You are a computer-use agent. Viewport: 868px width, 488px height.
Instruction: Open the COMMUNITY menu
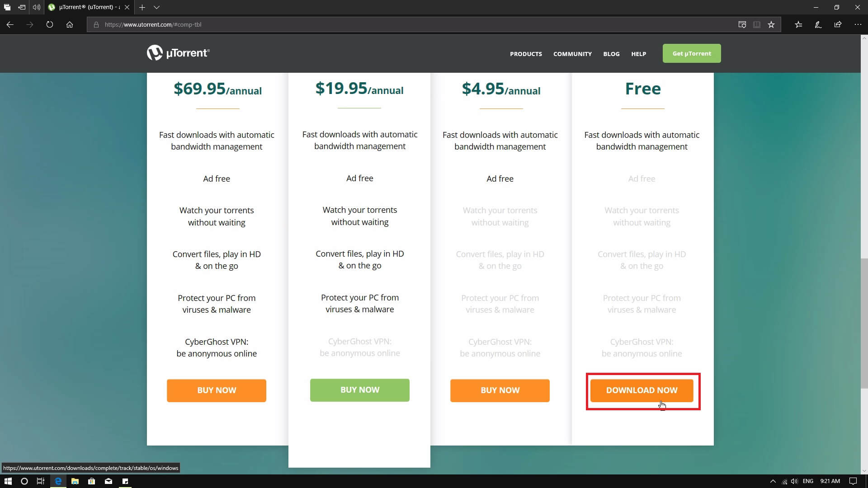click(572, 54)
